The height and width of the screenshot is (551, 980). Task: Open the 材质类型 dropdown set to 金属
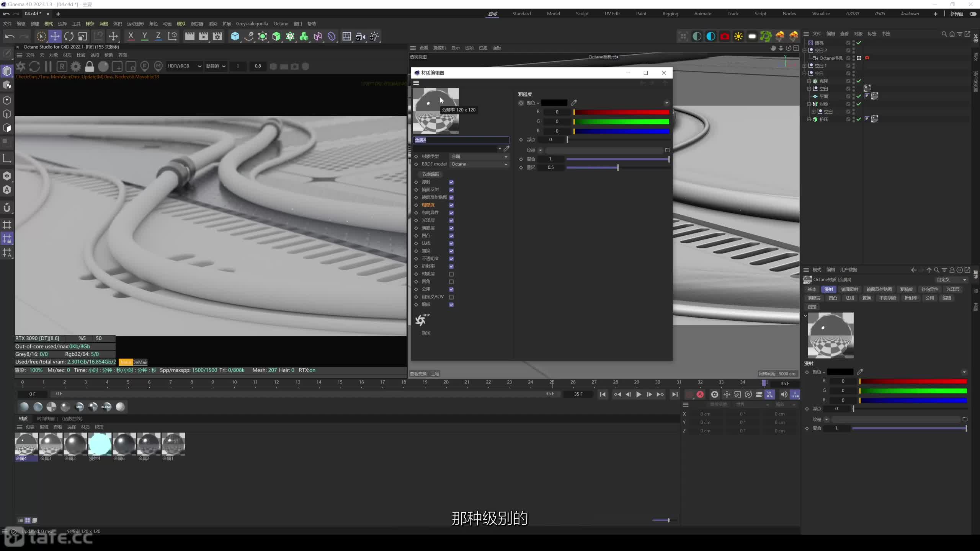point(479,156)
